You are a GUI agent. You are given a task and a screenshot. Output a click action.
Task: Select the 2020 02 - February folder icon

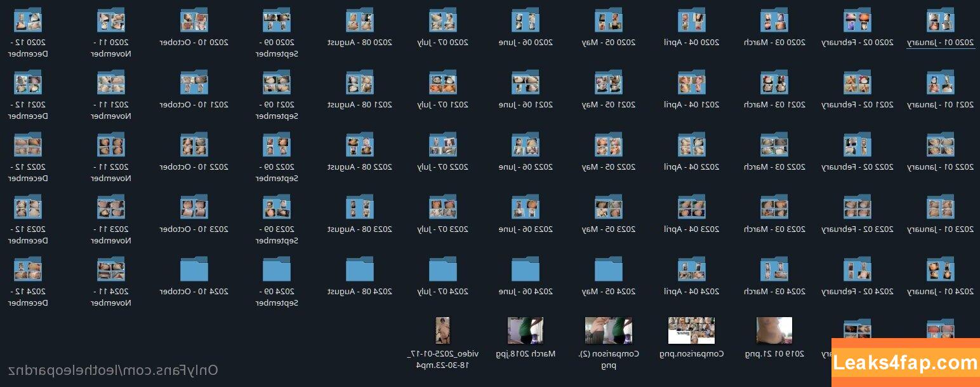click(x=857, y=20)
